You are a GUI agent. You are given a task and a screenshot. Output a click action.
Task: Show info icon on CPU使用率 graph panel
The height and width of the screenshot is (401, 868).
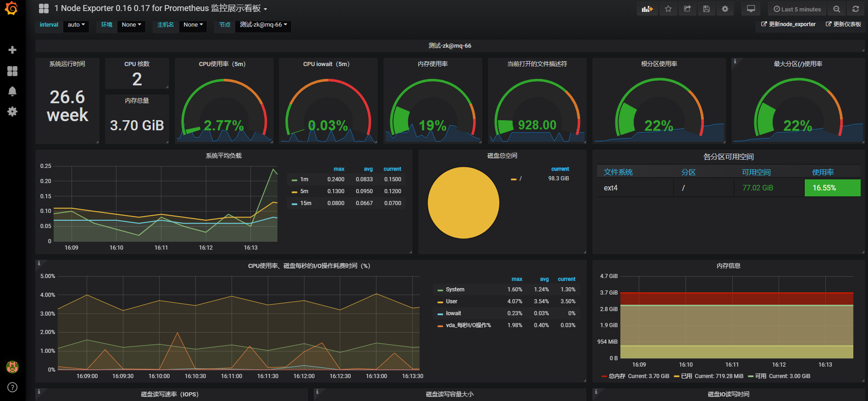pyautogui.click(x=39, y=263)
